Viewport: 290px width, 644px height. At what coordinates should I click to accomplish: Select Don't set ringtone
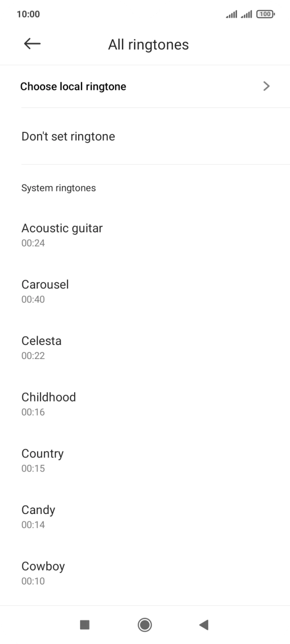pyautogui.click(x=68, y=136)
